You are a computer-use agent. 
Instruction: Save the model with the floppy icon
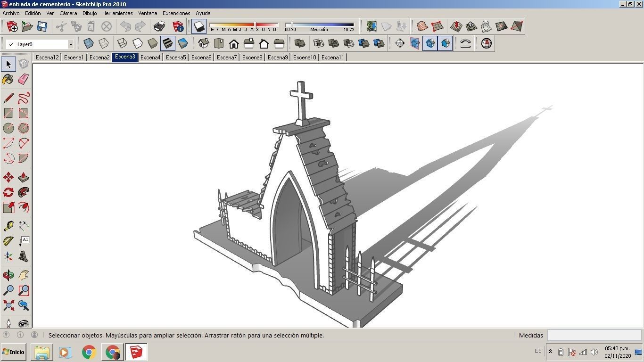click(x=42, y=26)
